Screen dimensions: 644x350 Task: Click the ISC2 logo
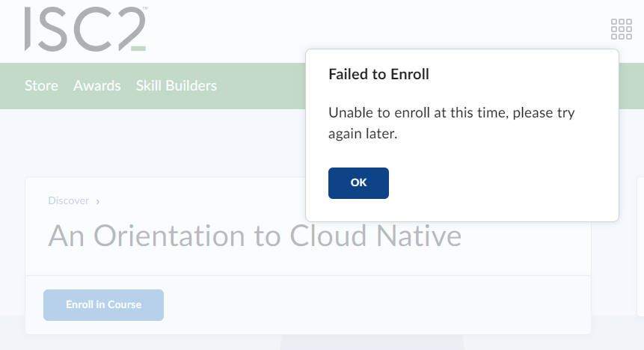pos(84,29)
